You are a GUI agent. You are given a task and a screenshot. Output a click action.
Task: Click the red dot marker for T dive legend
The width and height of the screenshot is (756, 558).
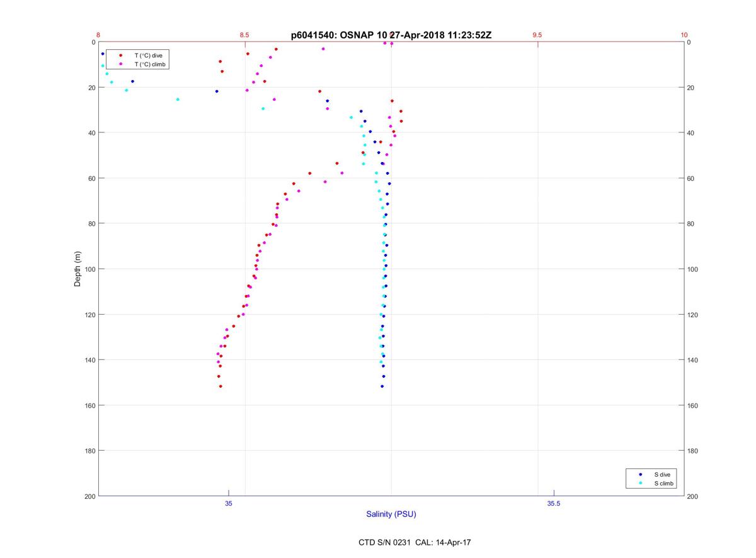[x=120, y=55]
